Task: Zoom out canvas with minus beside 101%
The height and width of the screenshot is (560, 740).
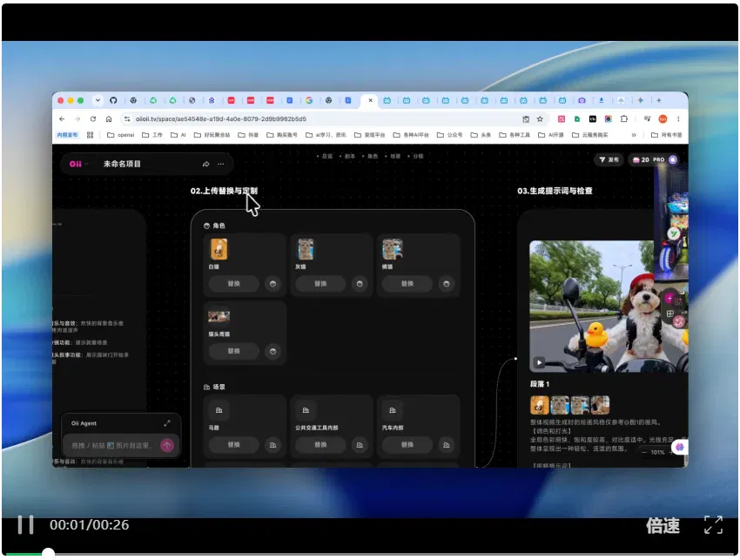Action: coord(644,452)
